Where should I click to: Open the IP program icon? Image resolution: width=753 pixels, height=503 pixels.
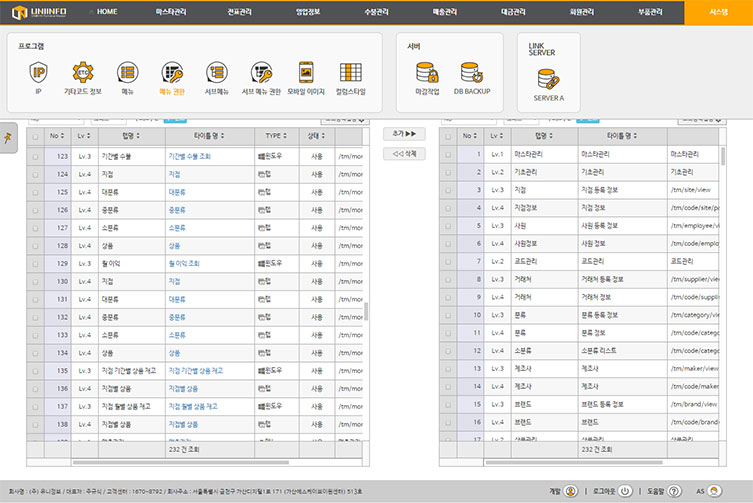pos(38,73)
